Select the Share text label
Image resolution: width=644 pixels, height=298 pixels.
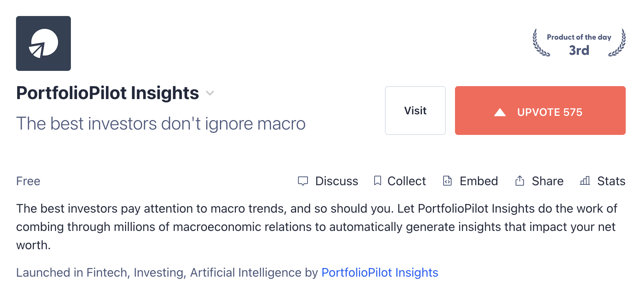click(548, 181)
